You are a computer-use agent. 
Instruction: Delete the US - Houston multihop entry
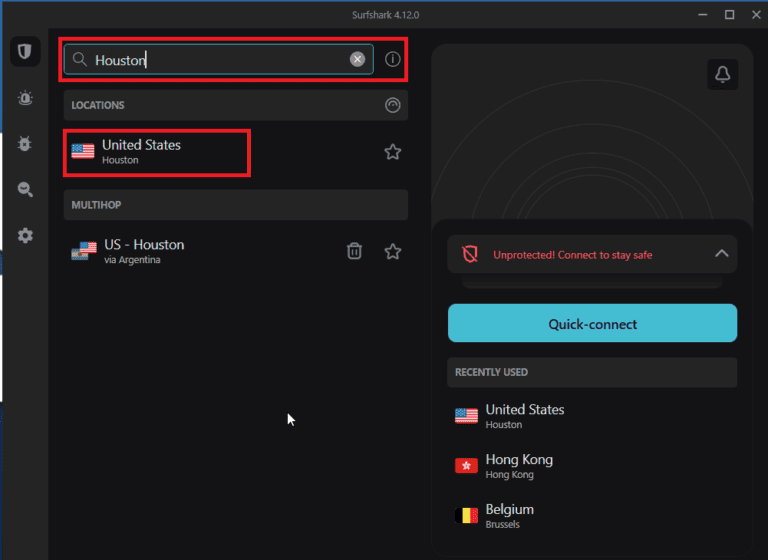354,251
